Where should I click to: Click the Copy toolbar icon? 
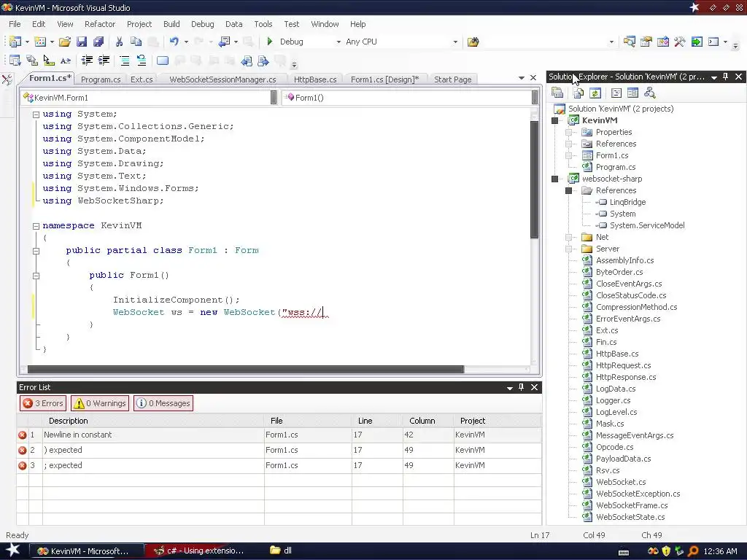(136, 42)
